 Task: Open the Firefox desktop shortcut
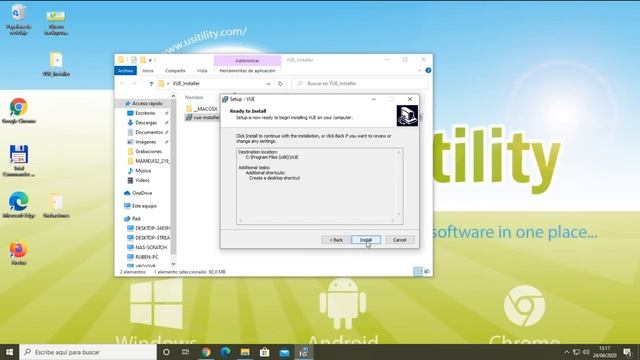pos(19,253)
